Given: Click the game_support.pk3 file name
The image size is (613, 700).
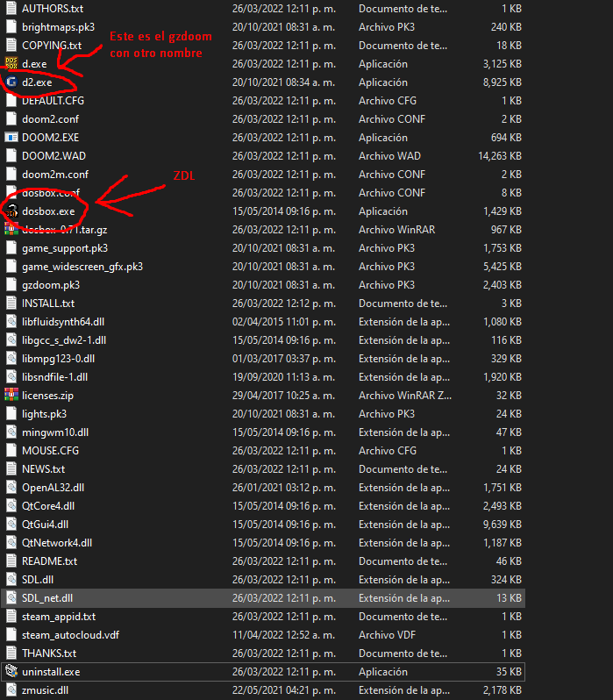Looking at the screenshot, I should coord(65,248).
